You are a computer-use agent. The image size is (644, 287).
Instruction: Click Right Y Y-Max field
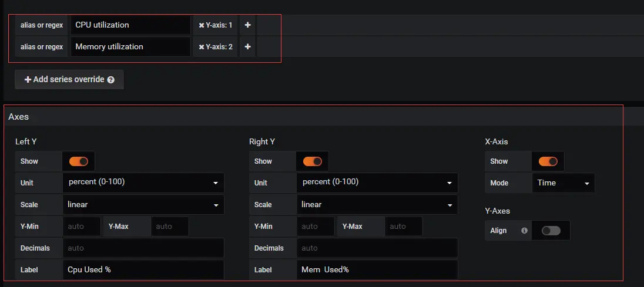tap(403, 227)
